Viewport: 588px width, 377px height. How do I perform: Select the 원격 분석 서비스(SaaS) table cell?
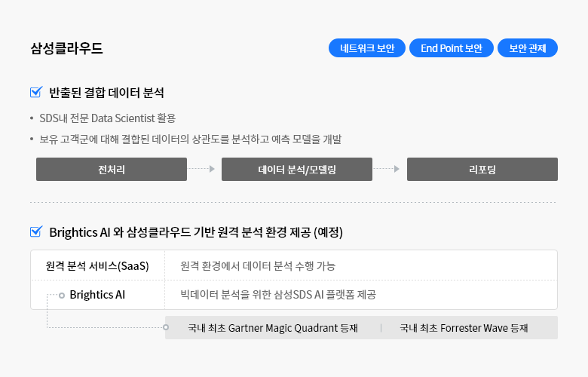[x=97, y=265]
